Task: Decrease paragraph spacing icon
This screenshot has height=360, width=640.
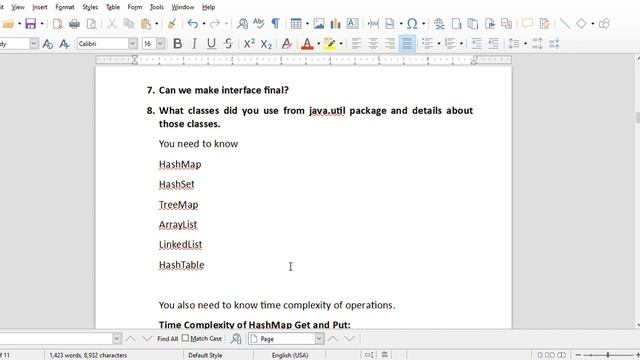Action: click(554, 43)
